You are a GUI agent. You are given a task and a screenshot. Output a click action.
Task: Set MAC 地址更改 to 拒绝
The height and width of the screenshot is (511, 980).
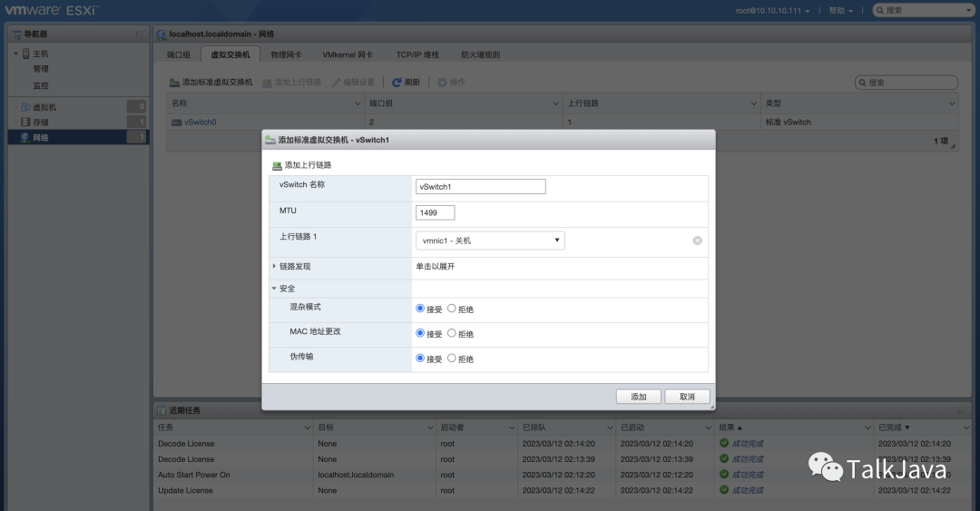tap(452, 333)
